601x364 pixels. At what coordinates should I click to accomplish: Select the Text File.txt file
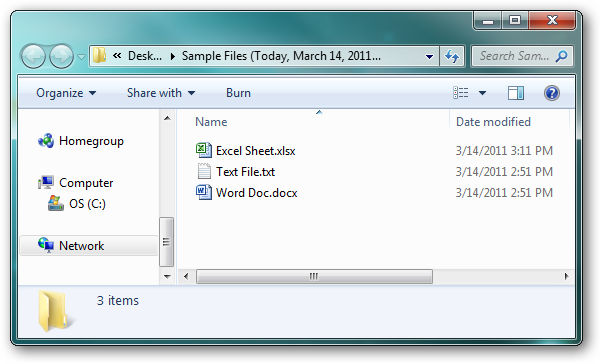click(245, 172)
